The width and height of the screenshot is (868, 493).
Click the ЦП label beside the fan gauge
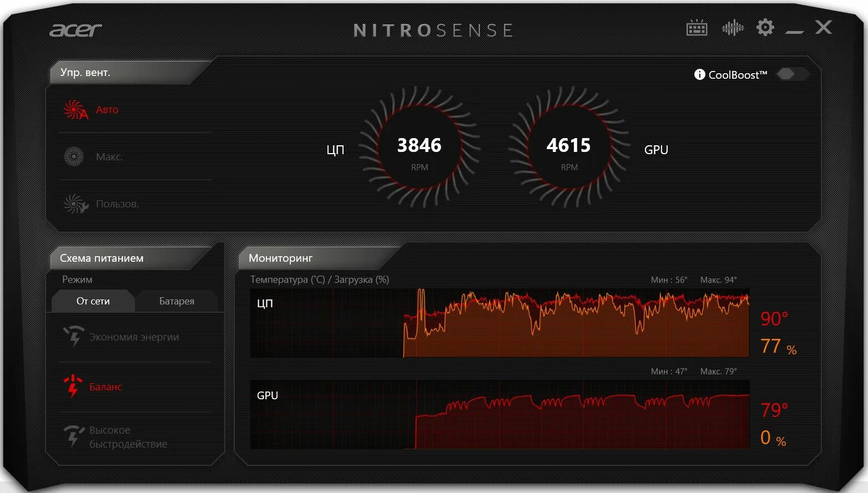pos(335,150)
